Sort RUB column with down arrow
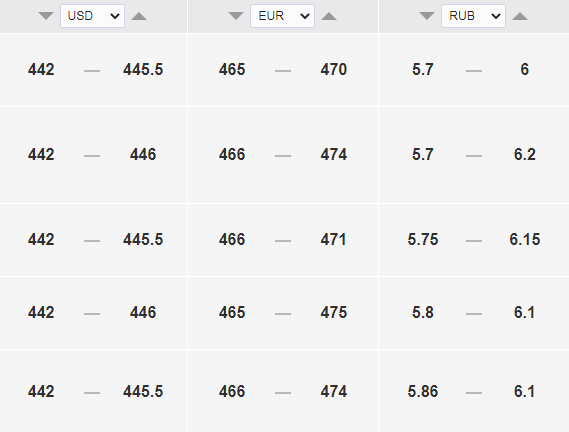 [x=427, y=16]
